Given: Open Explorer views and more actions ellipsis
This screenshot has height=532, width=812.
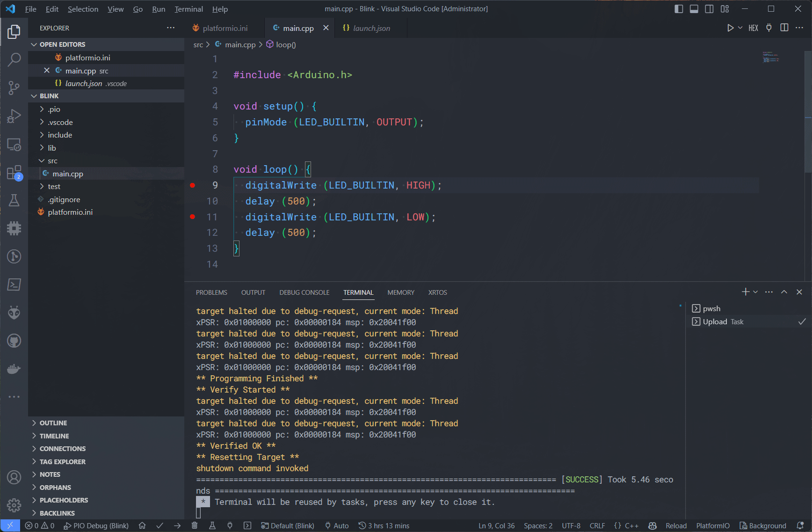Looking at the screenshot, I should click(x=171, y=28).
